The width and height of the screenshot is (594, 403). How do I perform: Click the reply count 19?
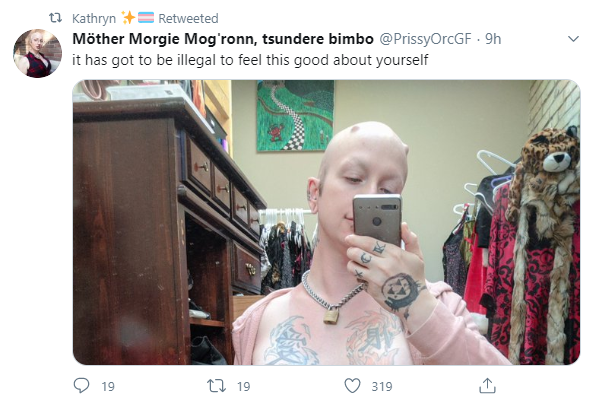click(x=108, y=386)
